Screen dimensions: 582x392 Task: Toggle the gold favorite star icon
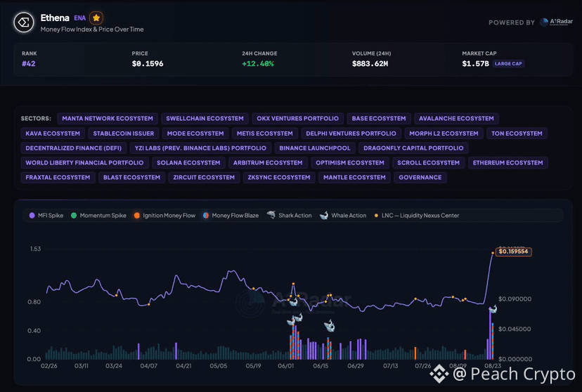tap(96, 18)
